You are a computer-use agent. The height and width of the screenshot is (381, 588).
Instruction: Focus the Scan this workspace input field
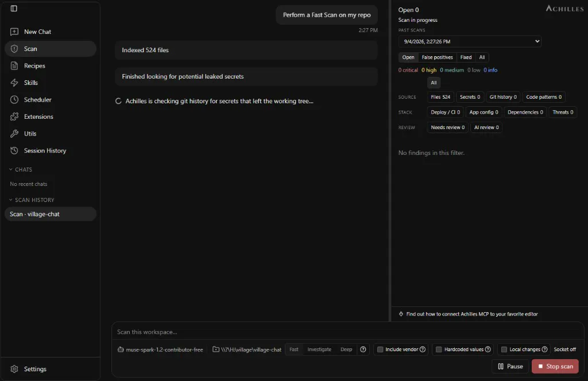click(x=347, y=332)
